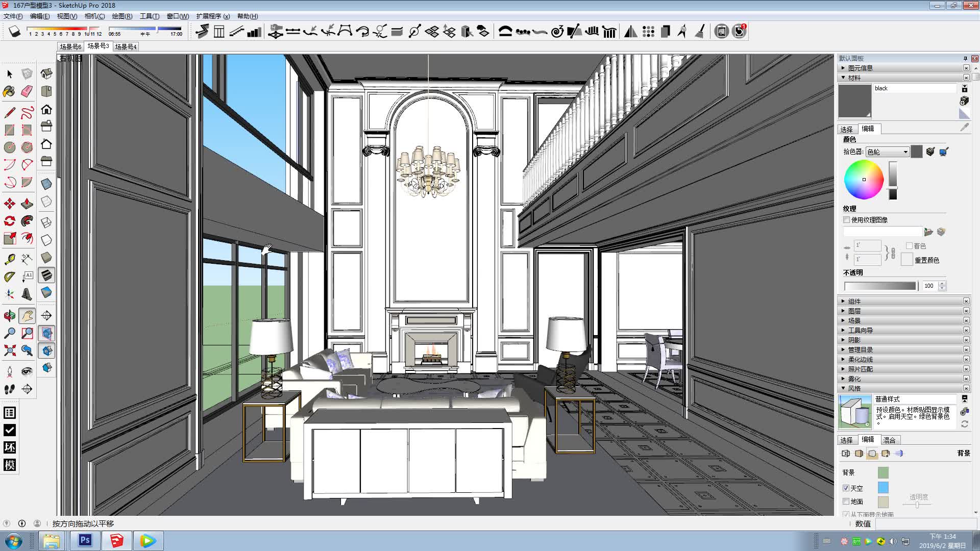Image resolution: width=980 pixels, height=551 pixels.
Task: Pick the Rotate tool
Action: pos(9,221)
